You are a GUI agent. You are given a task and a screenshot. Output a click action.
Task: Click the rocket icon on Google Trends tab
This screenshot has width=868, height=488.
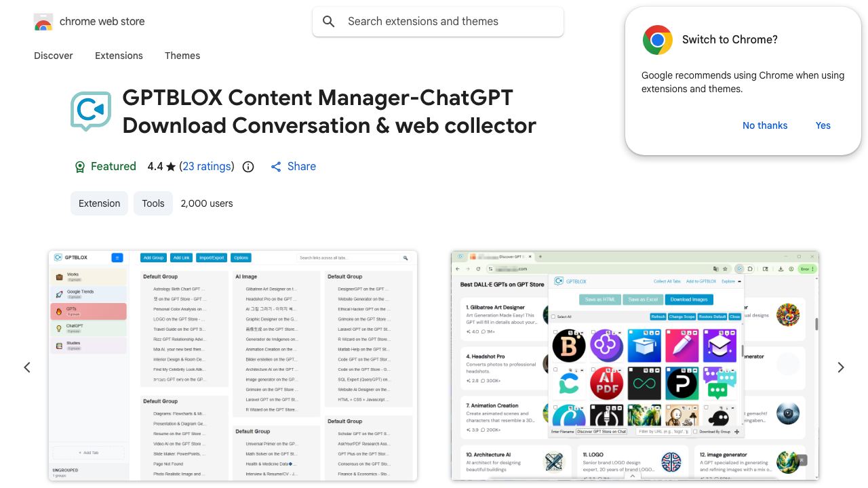59,294
